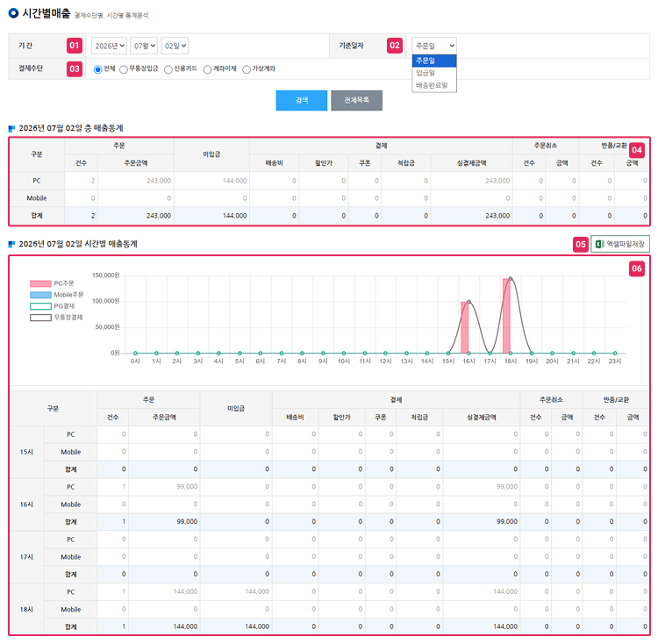
Task: Select the 계좌이체 radio button
Action: pos(207,69)
